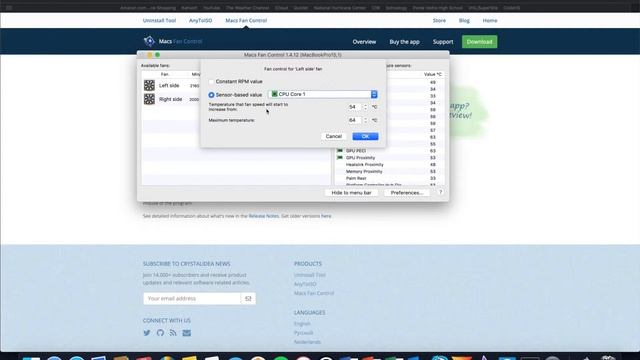Click the maximum temperature field showing 64
Image resolution: width=640 pixels, height=360 pixels.
click(x=354, y=120)
